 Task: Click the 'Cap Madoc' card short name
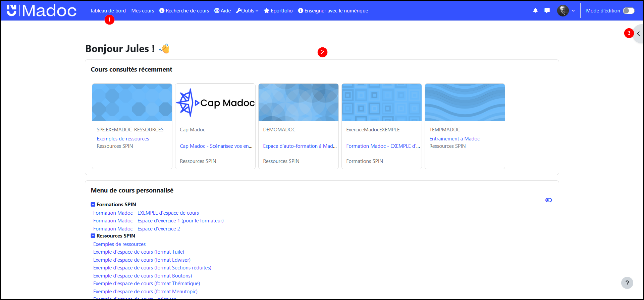pos(193,130)
